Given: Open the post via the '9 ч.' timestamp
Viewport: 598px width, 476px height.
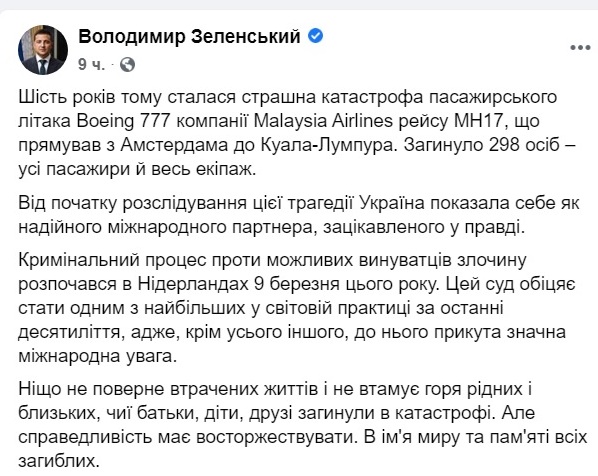Looking at the screenshot, I should point(92,64).
